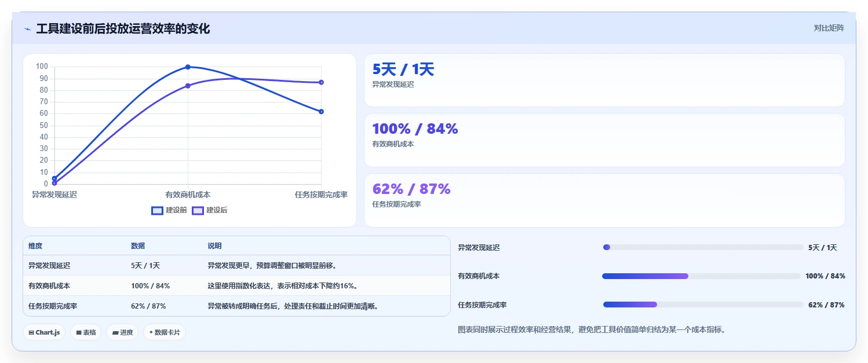Click the footnote beginning 图表同时展示过程效率

(x=592, y=330)
